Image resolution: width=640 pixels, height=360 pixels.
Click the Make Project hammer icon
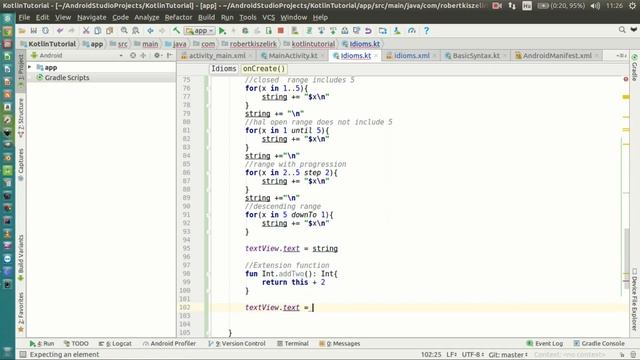tap(176, 31)
